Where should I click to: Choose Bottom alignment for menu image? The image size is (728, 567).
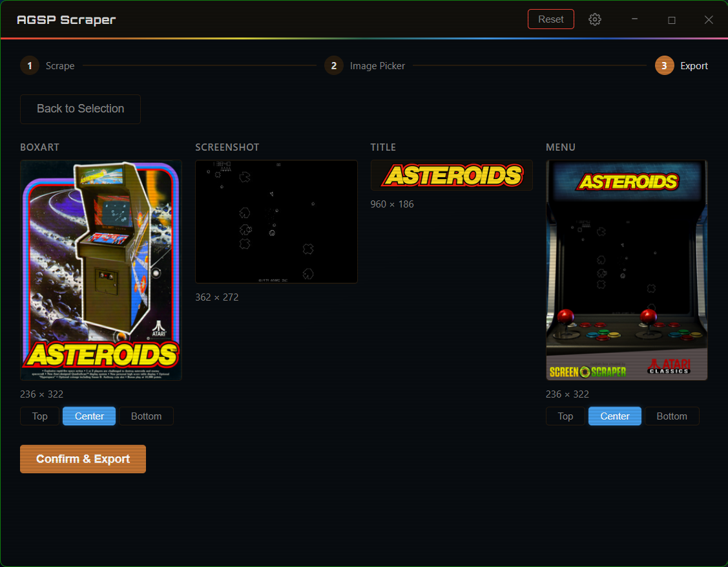pyautogui.click(x=672, y=416)
